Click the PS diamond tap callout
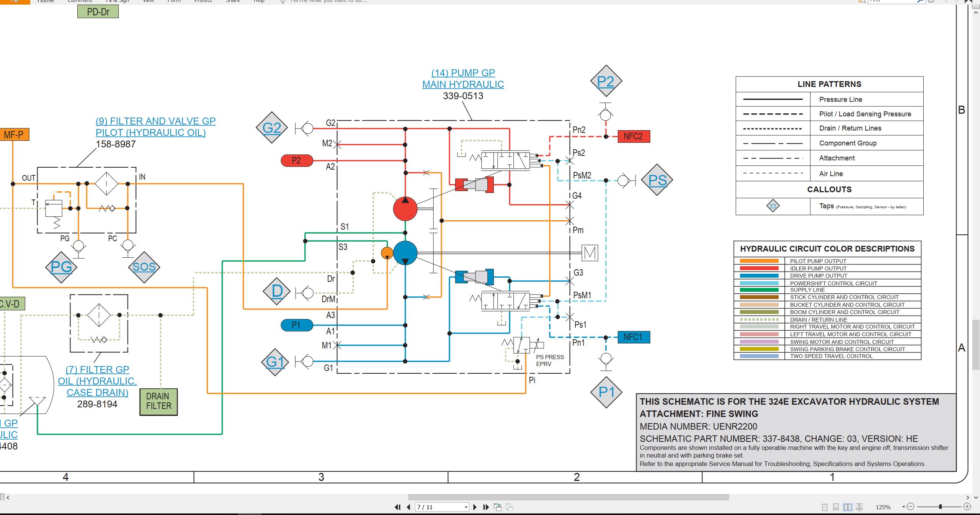 coord(657,180)
